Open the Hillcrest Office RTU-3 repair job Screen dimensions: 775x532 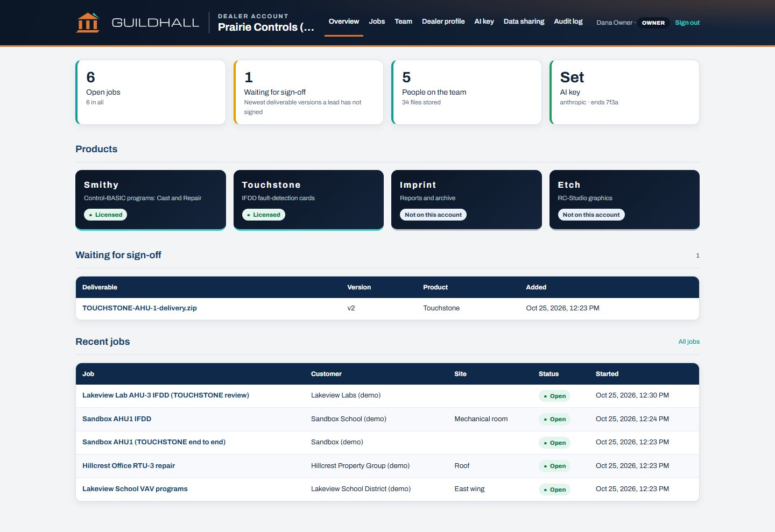(x=129, y=466)
